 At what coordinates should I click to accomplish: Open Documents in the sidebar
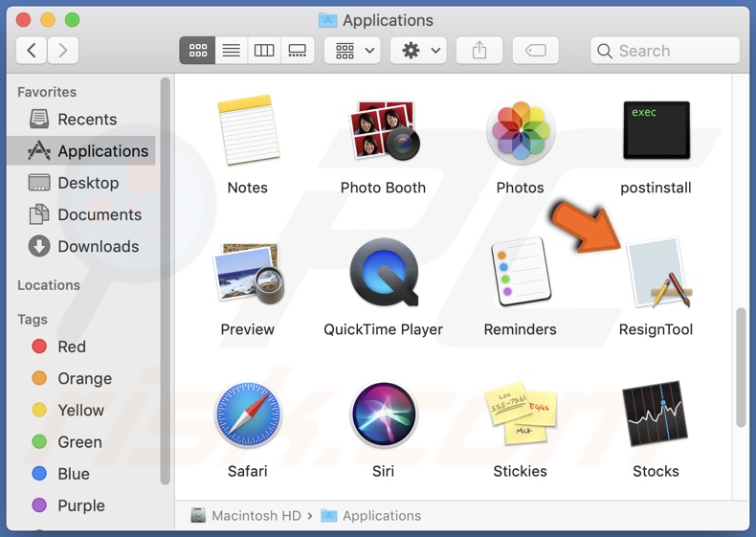pyautogui.click(x=80, y=214)
